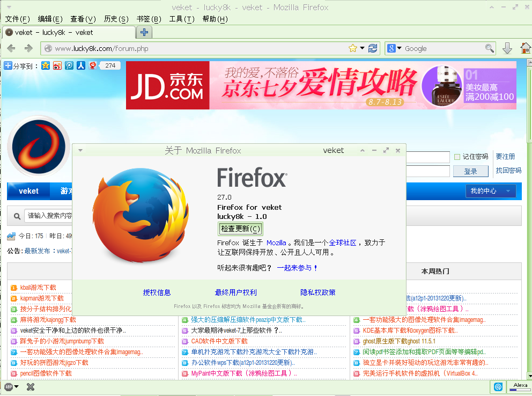Open the bookmark star dropdown arrow
Viewport: 532px width, 396px height.
[x=362, y=48]
